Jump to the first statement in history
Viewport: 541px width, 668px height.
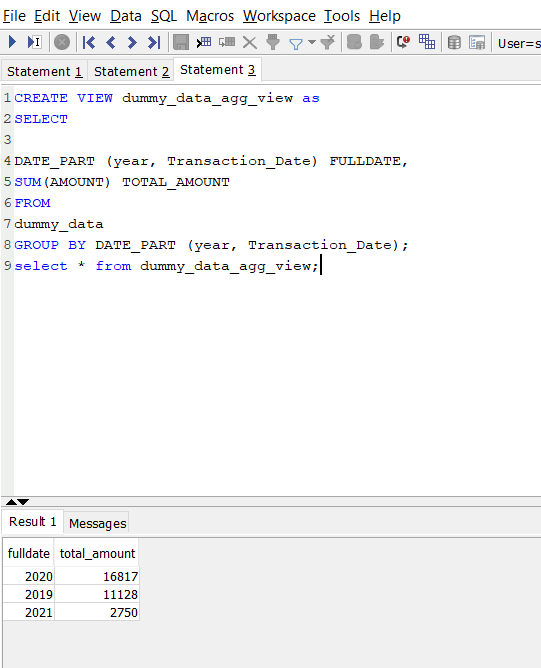(89, 42)
